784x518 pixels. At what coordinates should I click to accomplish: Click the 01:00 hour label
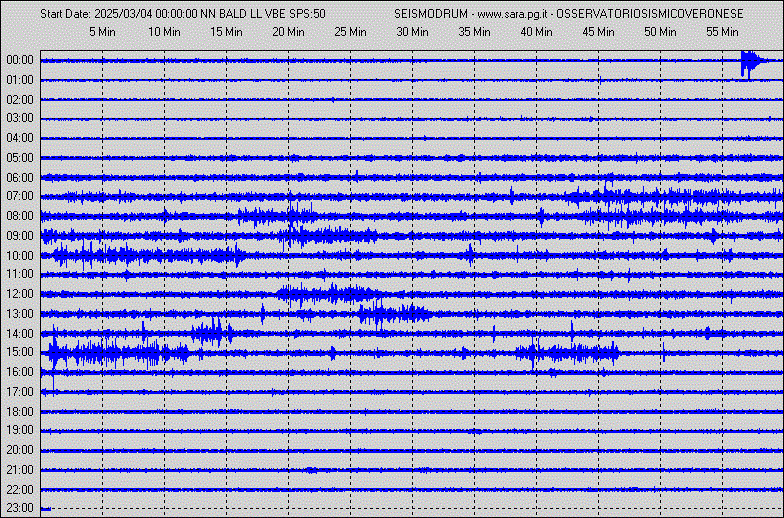click(x=20, y=80)
